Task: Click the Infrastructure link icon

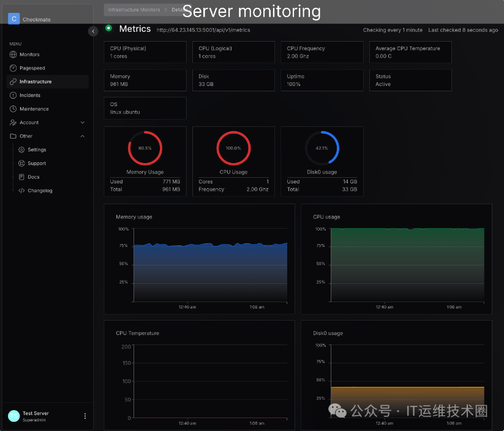Action: pyautogui.click(x=13, y=82)
